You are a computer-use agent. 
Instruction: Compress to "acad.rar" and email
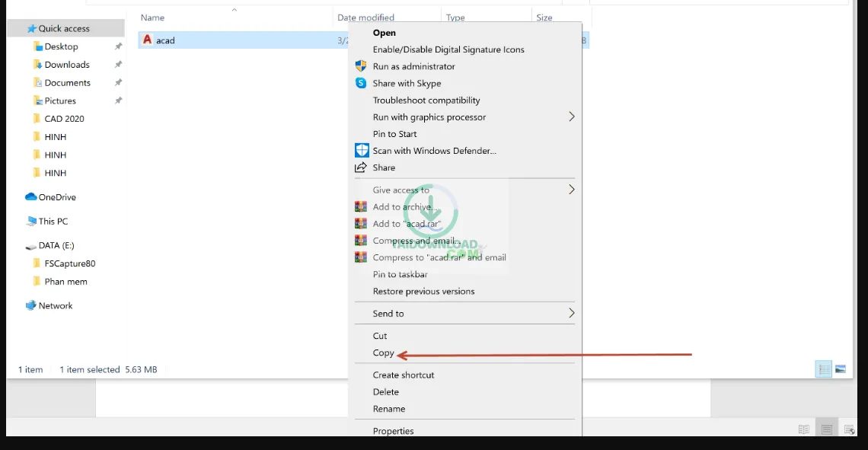pos(439,257)
